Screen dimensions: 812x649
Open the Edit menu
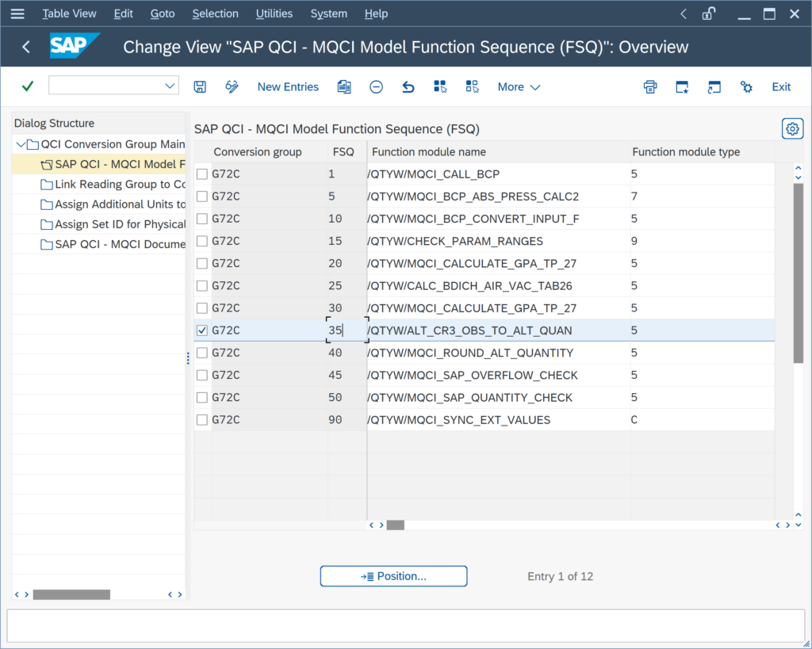pyautogui.click(x=123, y=14)
